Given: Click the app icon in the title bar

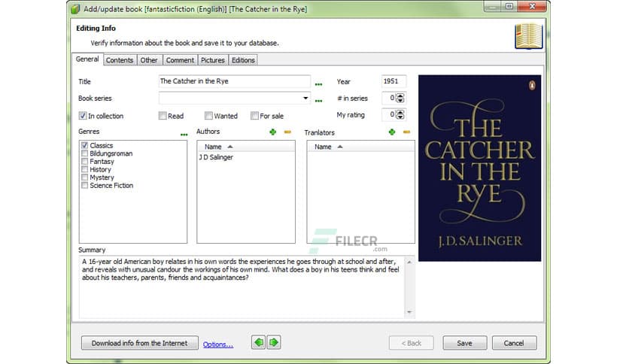Looking at the screenshot, I should point(75,9).
